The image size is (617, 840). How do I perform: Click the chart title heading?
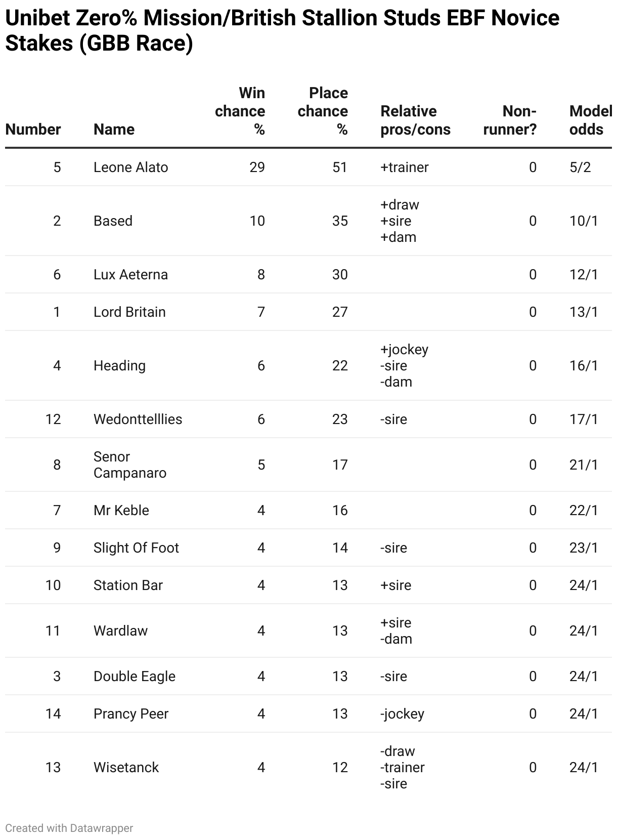[x=282, y=31]
